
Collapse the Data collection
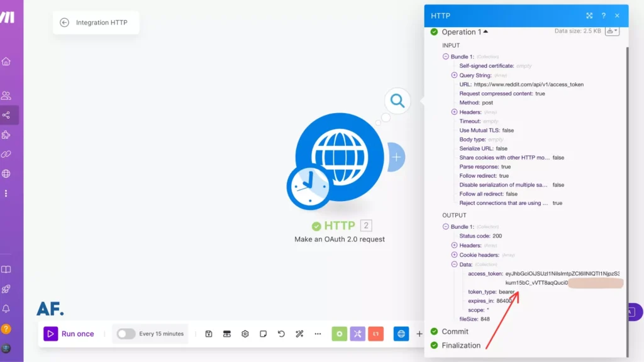(454, 265)
